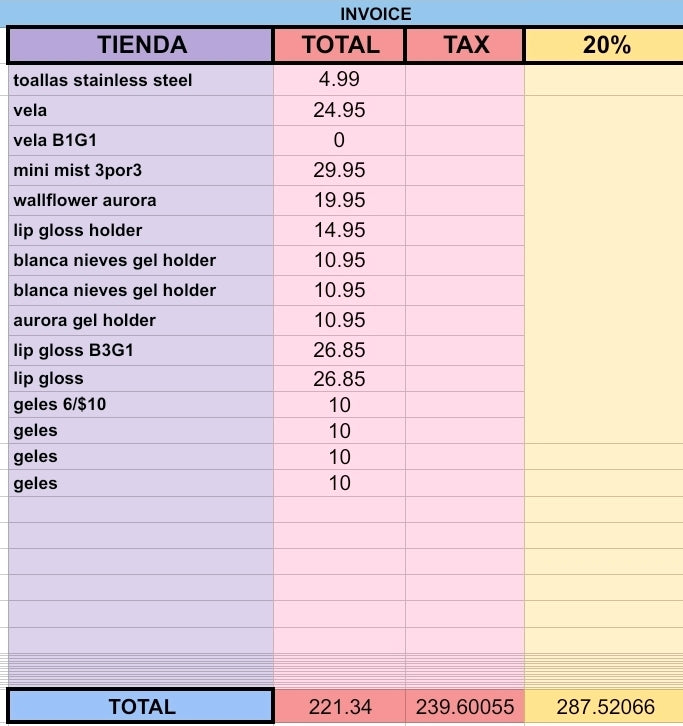Image resolution: width=683 pixels, height=726 pixels.
Task: Select the TOTAL column header cell
Action: tap(339, 45)
